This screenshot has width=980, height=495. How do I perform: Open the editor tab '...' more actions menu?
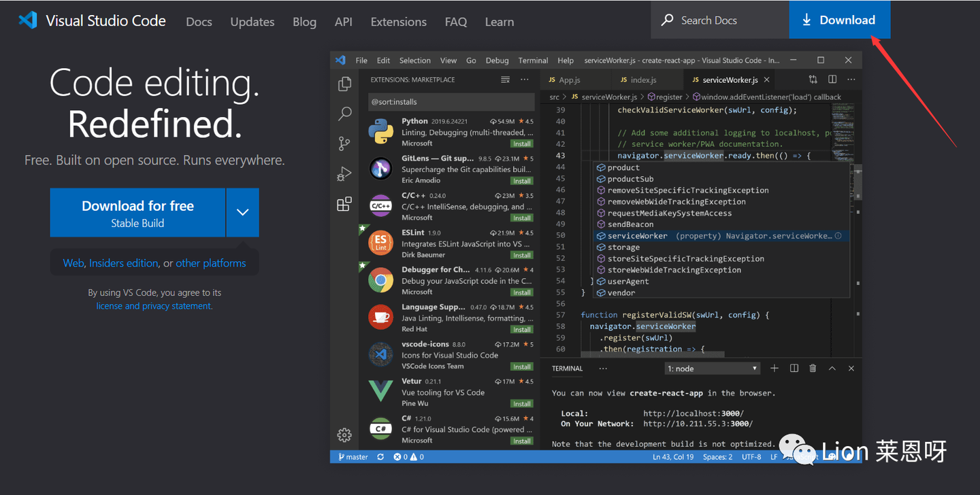[x=850, y=80]
